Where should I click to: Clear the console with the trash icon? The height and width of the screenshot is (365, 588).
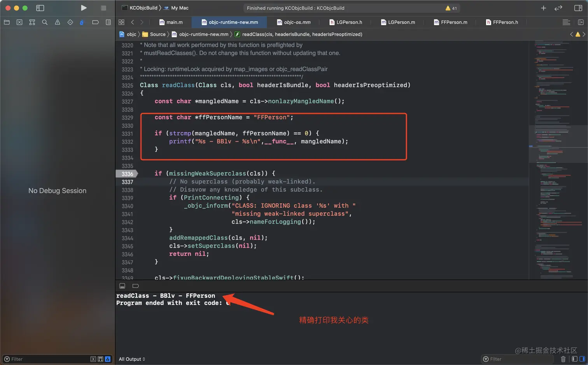(x=563, y=359)
